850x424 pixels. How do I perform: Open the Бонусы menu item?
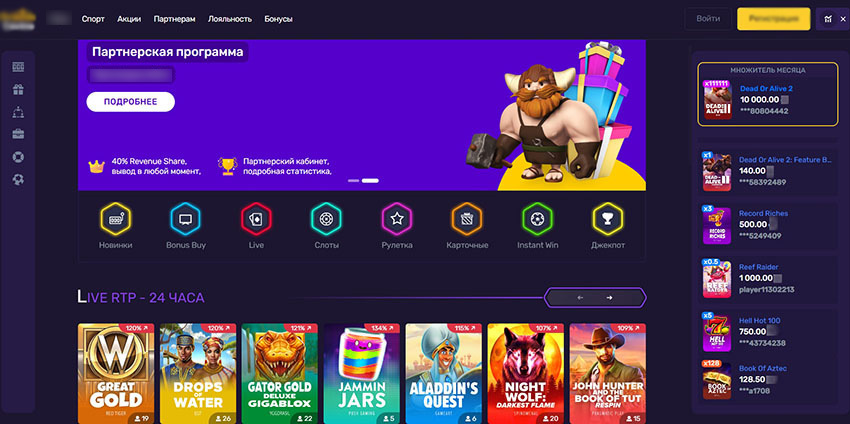coord(279,19)
